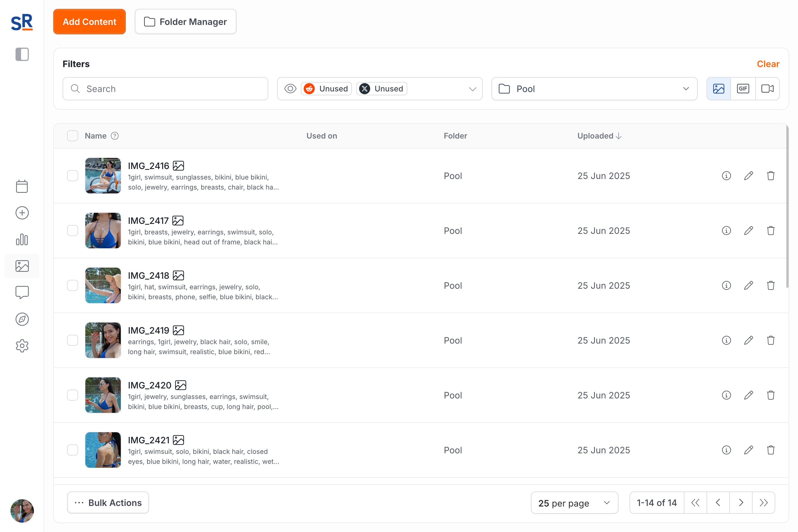Click the sidebar collapse panel icon
798x532 pixels.
click(x=22, y=54)
